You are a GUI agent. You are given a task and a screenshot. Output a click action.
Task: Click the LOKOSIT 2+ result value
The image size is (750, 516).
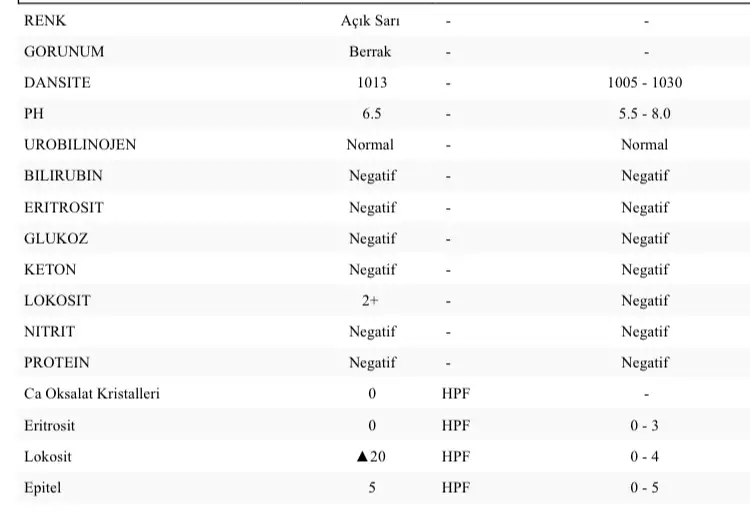pyautogui.click(x=372, y=301)
